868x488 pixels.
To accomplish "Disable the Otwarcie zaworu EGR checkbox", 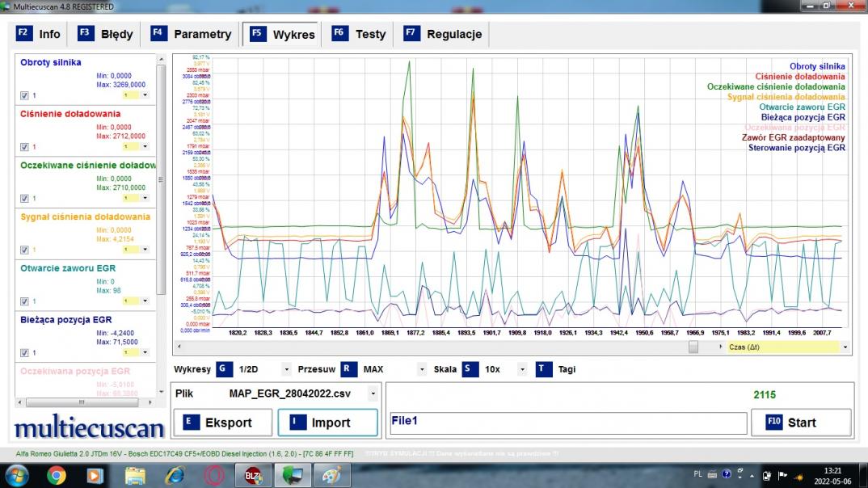I will pos(24,301).
